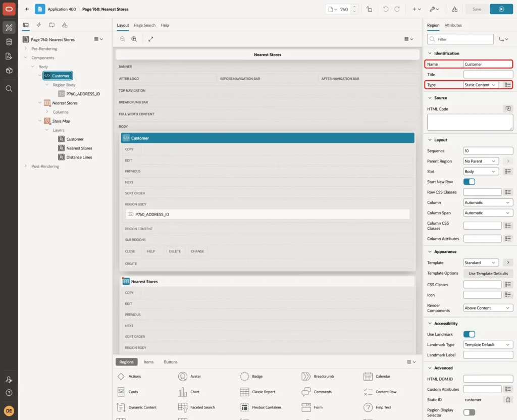
Task: Switch to the Dynamic Actions lightning tab
Action: tap(38, 25)
